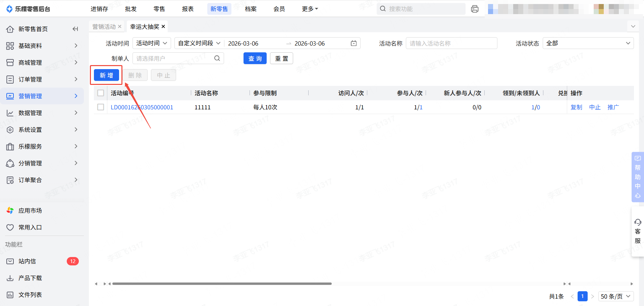Viewport: 644px width, 306px height.
Task: Open the 报表 top menu
Action: click(188, 9)
